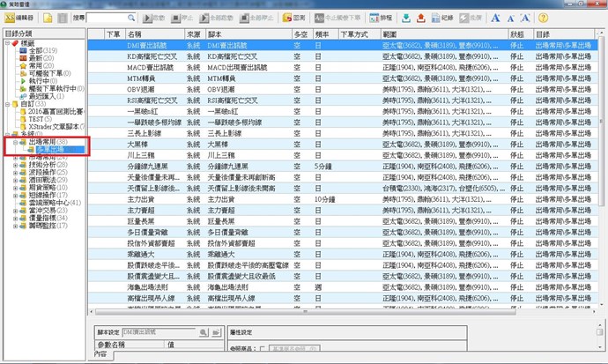
Task: Click the 回測 backtest toolbar icon
Action: pyautogui.click(x=293, y=17)
